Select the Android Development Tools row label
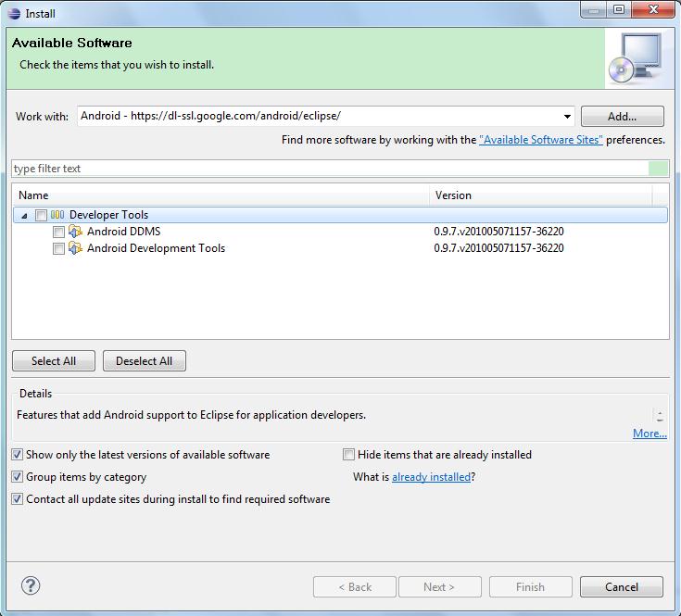Screen dimensions: 681x616 157,248
